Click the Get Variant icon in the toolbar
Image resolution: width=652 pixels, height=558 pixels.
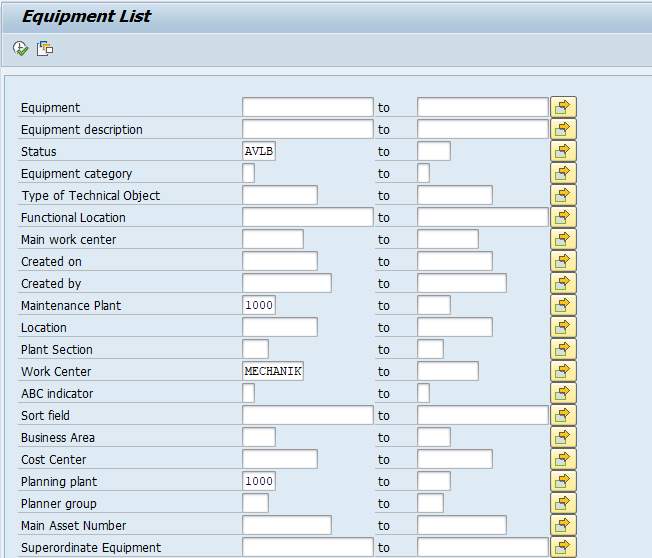45,48
